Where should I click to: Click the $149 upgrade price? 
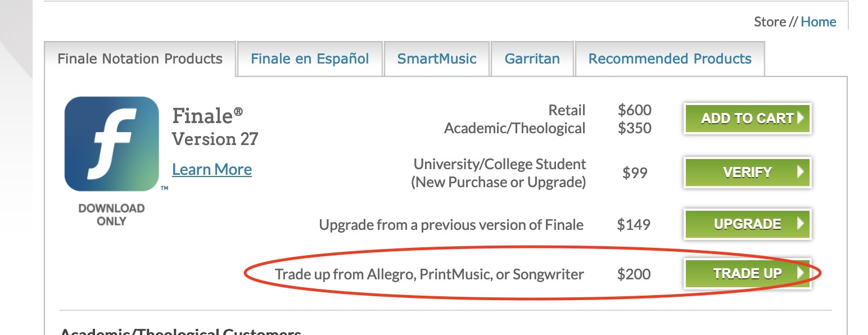634,225
